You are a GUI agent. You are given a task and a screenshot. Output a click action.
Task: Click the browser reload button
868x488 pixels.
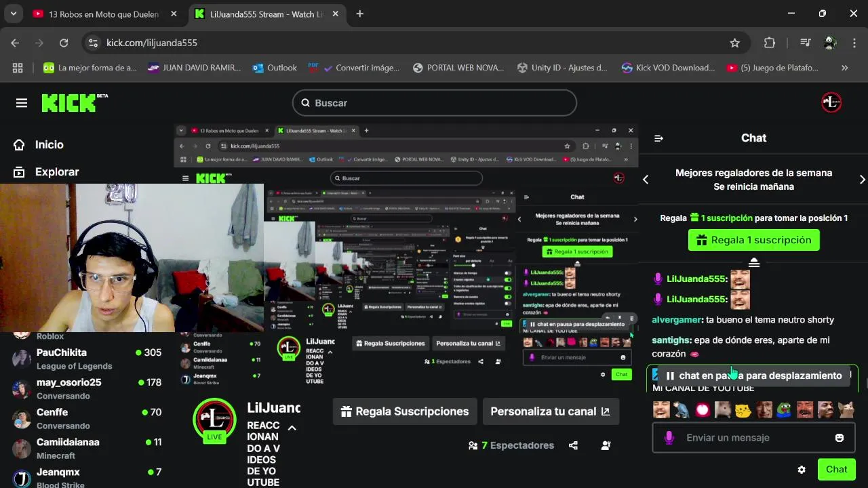[64, 43]
